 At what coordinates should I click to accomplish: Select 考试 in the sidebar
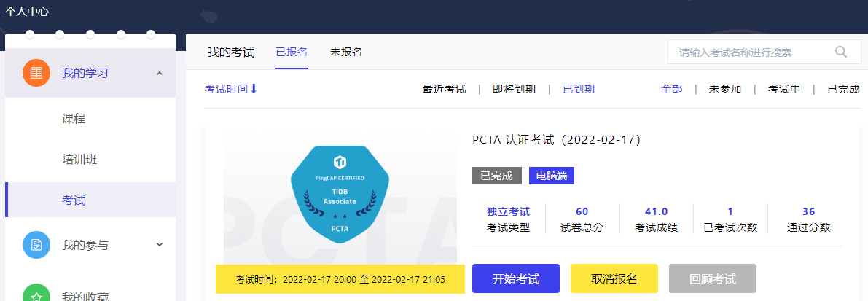(x=90, y=200)
